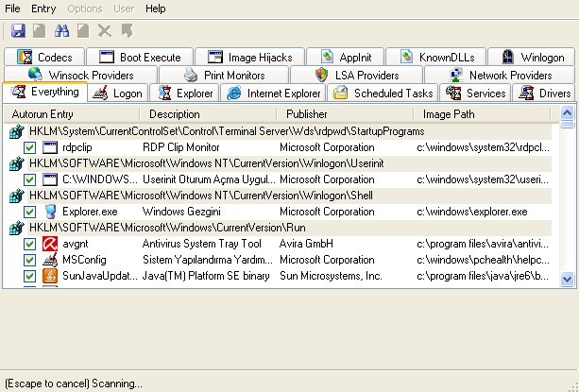Image resolution: width=579 pixels, height=392 pixels.
Task: Click the Scheduled Tasks tab icon
Action: pos(340,93)
